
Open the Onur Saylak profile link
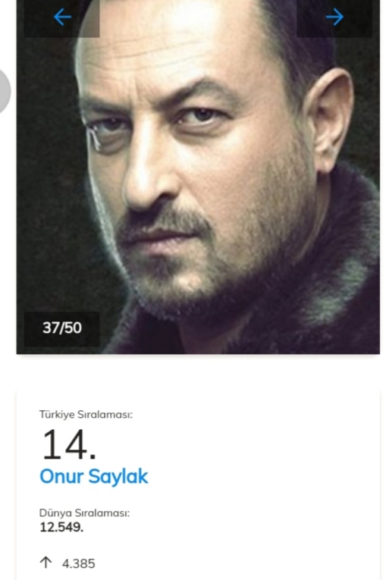pyautogui.click(x=94, y=476)
